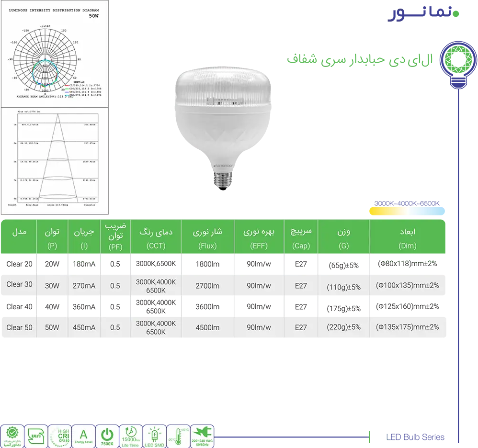The image size is (478, 448).
Task: Select the 15000hrs Life Time icon
Action: (131, 436)
